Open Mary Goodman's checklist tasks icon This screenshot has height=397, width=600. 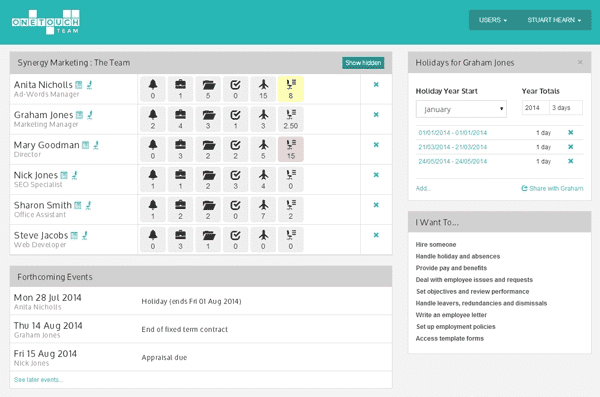[235, 149]
